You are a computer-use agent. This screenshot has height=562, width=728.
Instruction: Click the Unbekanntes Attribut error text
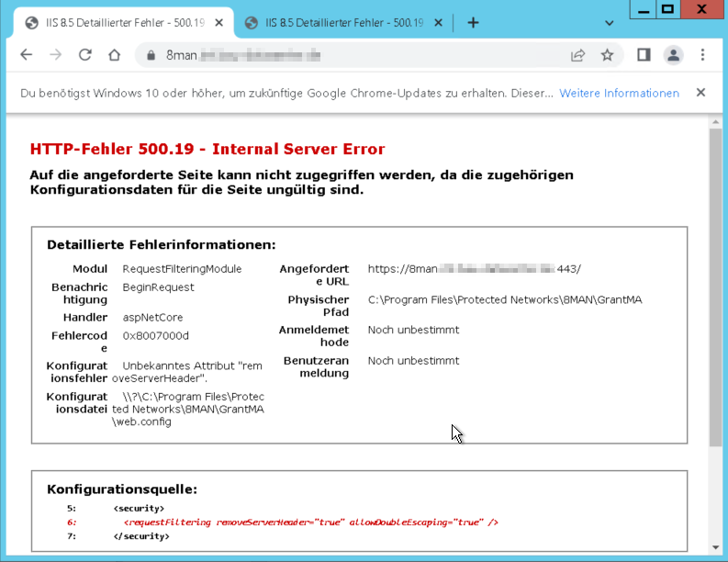click(187, 372)
